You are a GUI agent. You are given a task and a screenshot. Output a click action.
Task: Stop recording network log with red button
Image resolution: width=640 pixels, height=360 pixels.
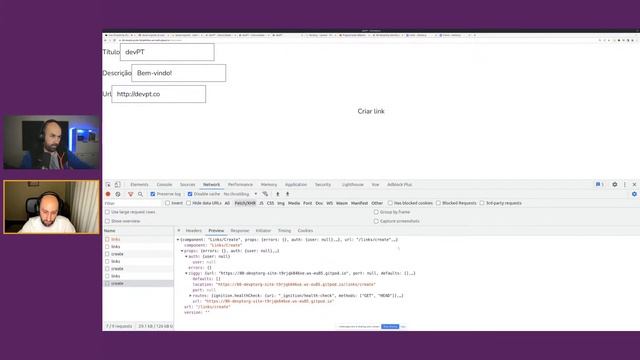coord(108,194)
